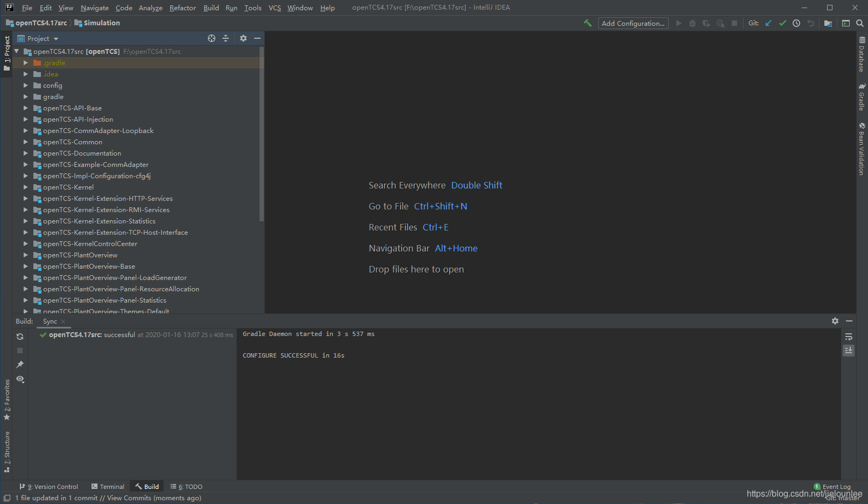Click the Project tree vertical scrollbar
The width and height of the screenshot is (868, 504).
coord(262,135)
